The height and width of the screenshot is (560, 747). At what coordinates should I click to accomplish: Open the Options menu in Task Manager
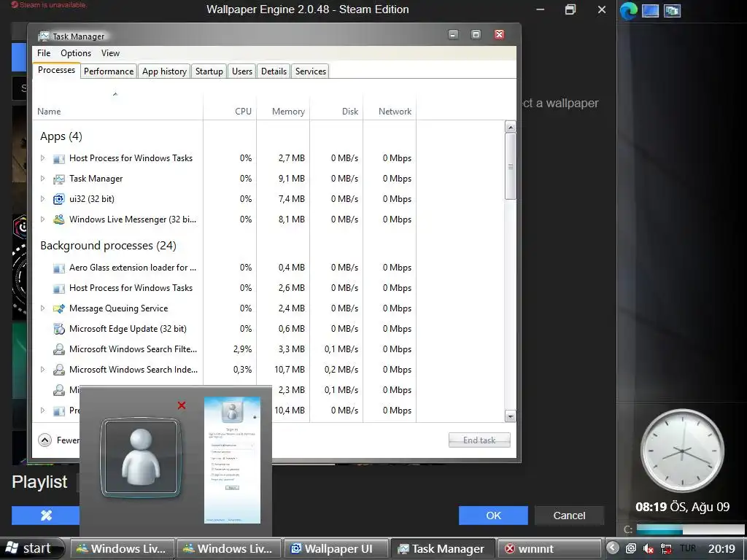pyautogui.click(x=76, y=52)
